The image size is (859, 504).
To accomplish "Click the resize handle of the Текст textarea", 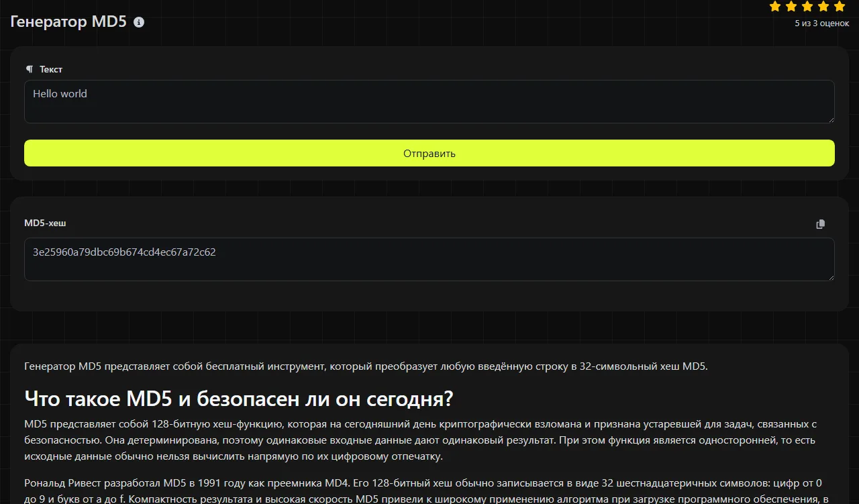I will 831,119.
